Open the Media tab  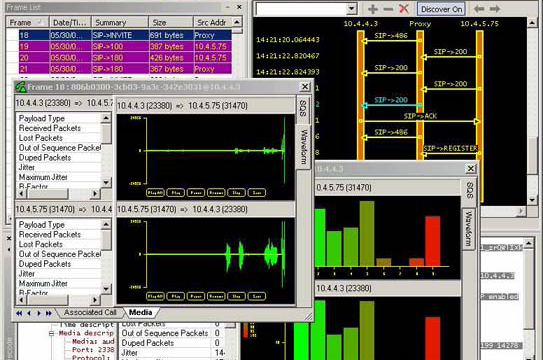click(x=141, y=312)
